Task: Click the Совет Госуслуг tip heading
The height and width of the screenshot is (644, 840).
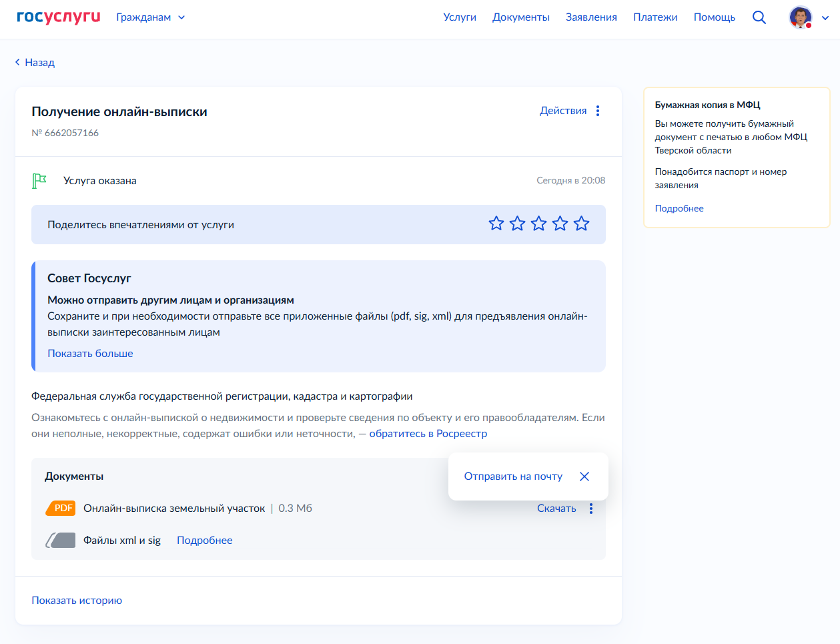Action: 89,278
